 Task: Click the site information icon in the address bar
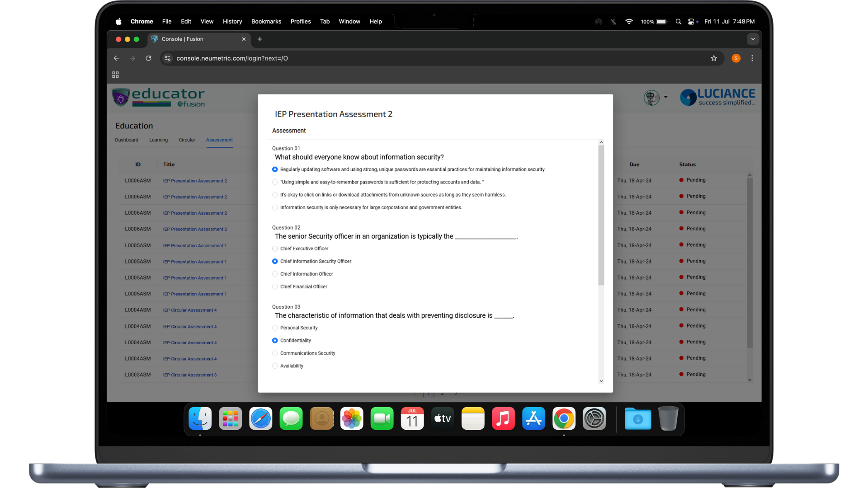(x=167, y=58)
